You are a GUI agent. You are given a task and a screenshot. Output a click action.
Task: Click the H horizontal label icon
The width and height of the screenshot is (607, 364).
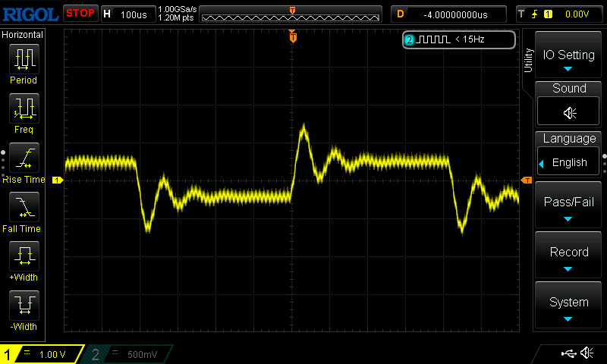point(107,14)
